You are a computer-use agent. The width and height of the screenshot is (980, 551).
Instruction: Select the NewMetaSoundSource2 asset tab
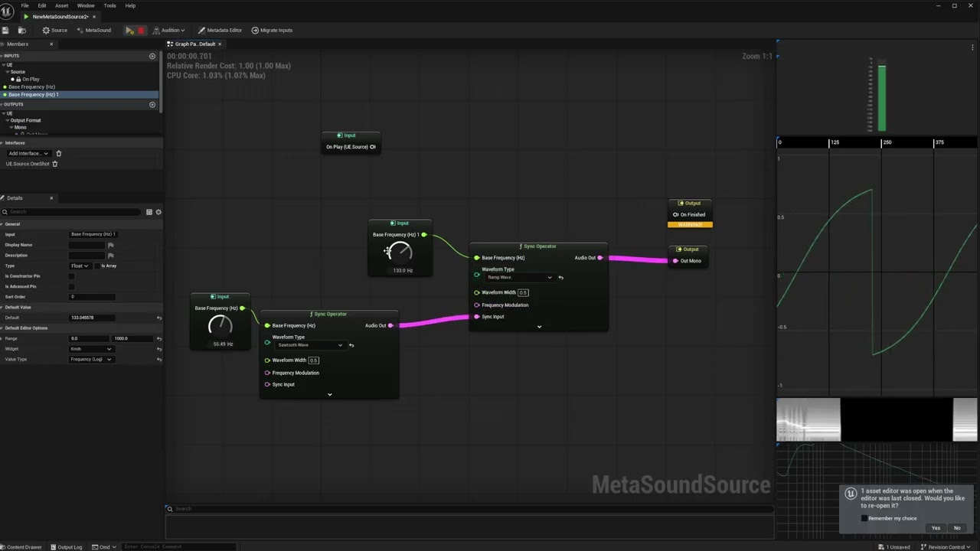(60, 17)
